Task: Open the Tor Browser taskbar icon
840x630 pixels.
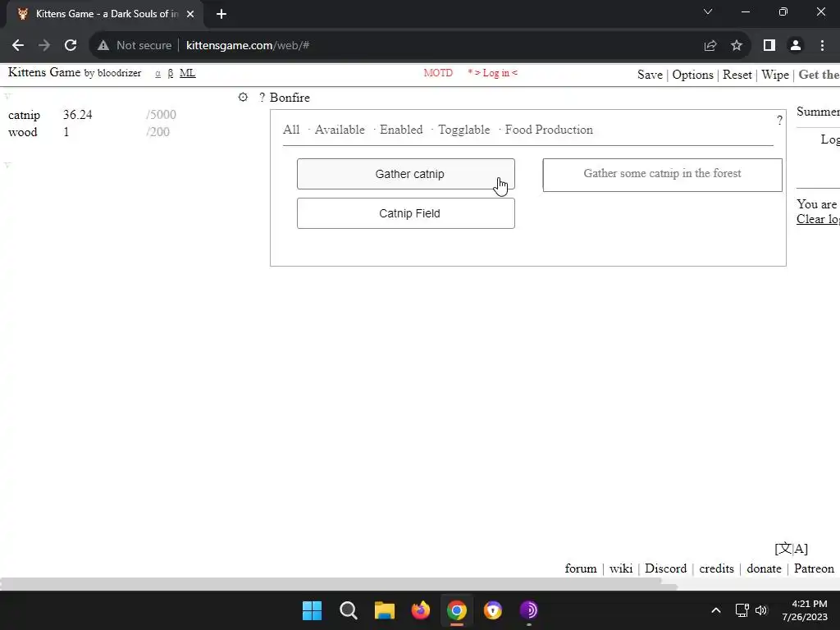Action: [x=529, y=610]
